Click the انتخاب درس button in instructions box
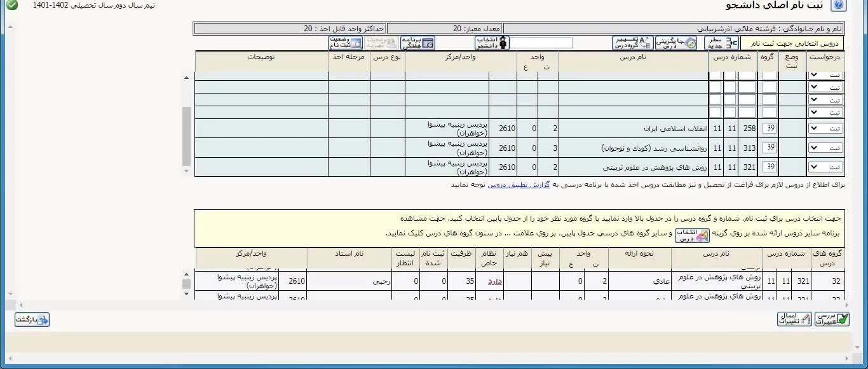Image resolution: width=868 pixels, height=369 pixels. [x=692, y=235]
